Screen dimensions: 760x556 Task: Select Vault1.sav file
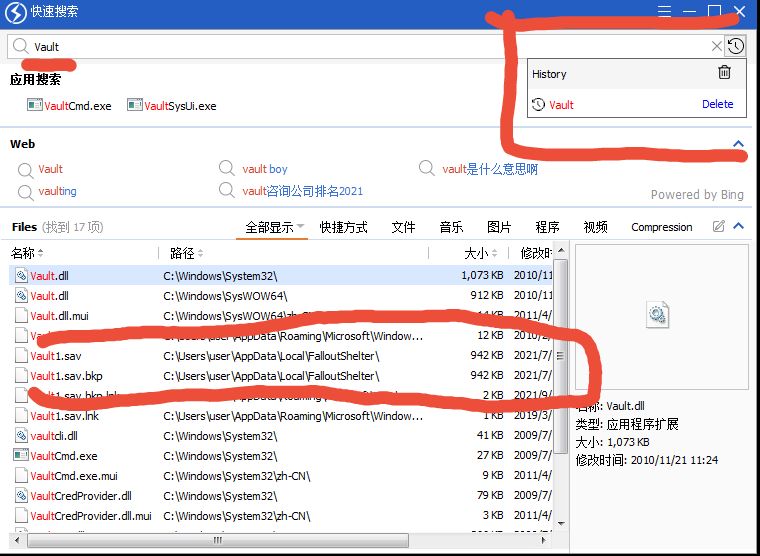point(281,356)
